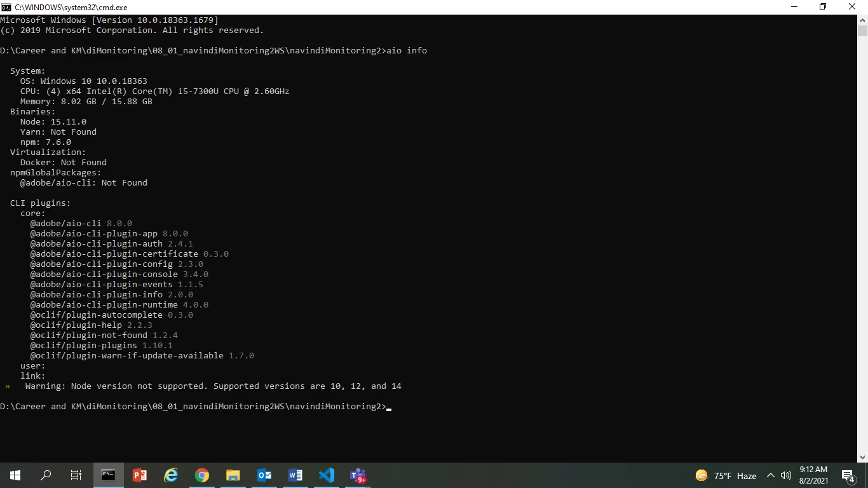Click '@oclif/plugin-autocomplete 0.3.0' line
The width and height of the screenshot is (868, 488).
(x=112, y=315)
